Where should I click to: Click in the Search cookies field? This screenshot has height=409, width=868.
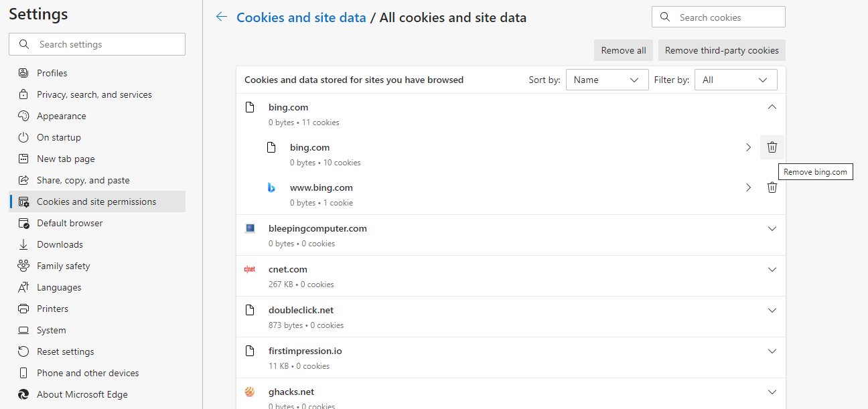coord(719,17)
